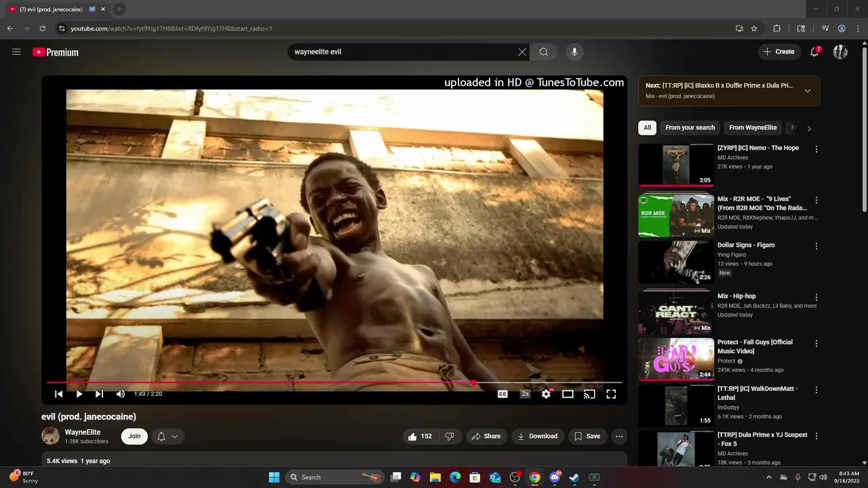This screenshot has width=868, height=488.
Task: Open player settings gear
Action: click(x=546, y=394)
